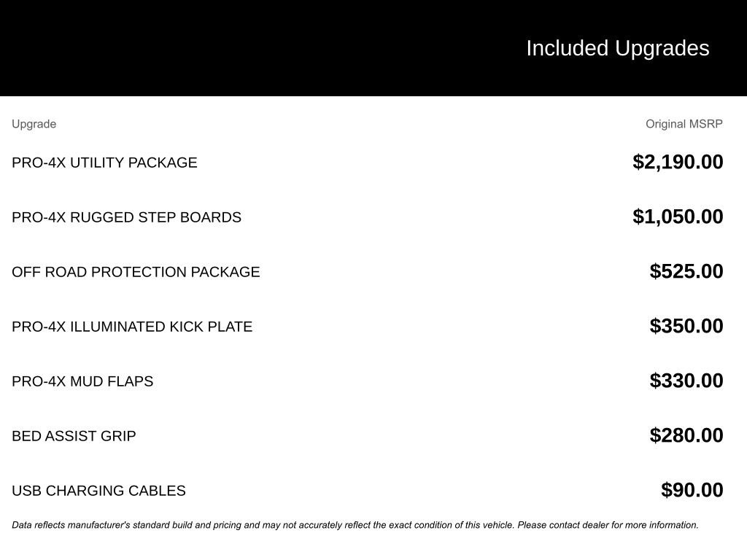747x560 pixels.
Task: Click the Included Upgrades header title
Action: (617, 49)
